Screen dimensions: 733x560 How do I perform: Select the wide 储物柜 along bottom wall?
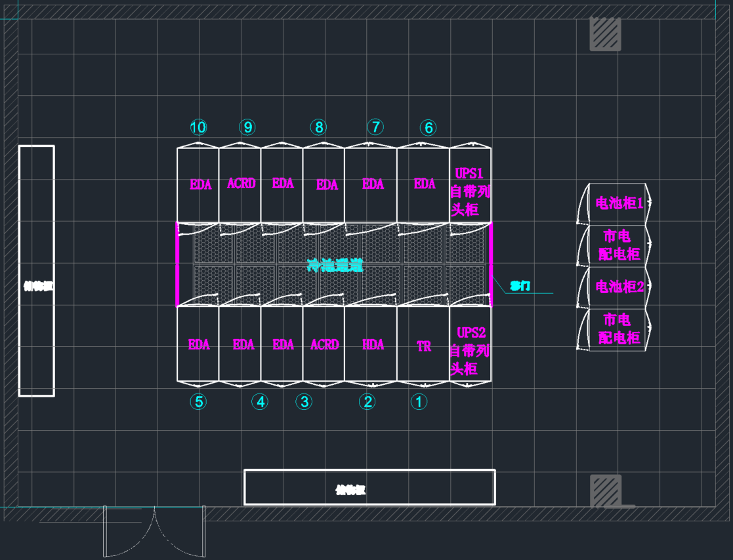pos(369,489)
